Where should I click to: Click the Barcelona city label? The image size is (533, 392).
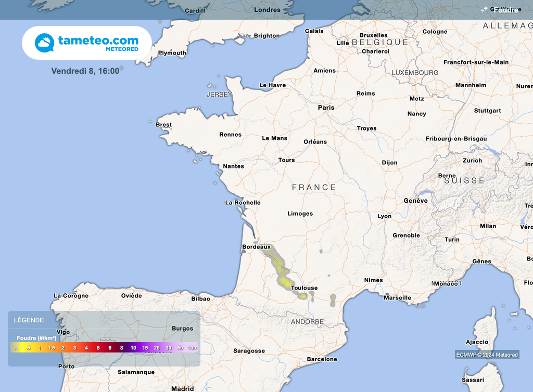pyautogui.click(x=323, y=358)
